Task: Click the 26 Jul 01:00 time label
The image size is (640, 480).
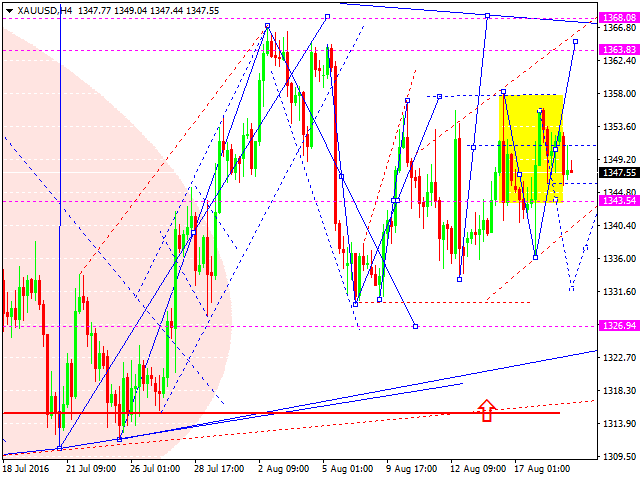Action: click(155, 469)
